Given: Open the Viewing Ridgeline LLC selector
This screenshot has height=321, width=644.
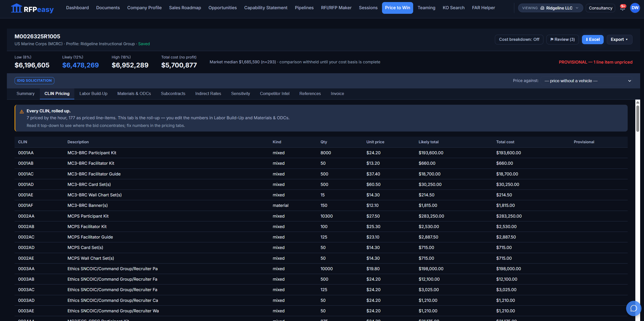Looking at the screenshot, I should point(550,8).
